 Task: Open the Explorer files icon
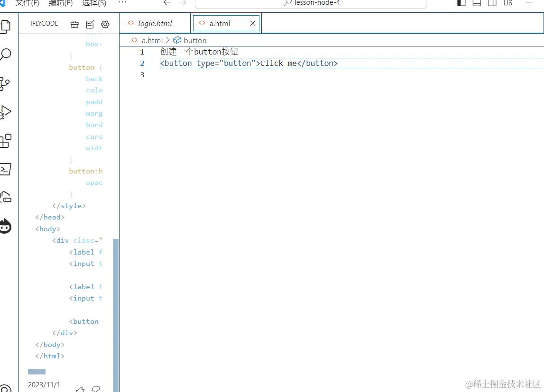5,27
